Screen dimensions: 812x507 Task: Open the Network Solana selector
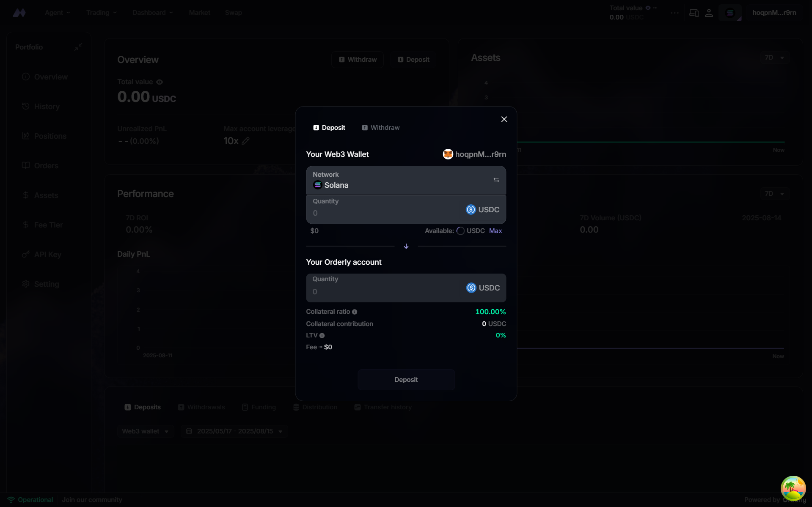(406, 180)
